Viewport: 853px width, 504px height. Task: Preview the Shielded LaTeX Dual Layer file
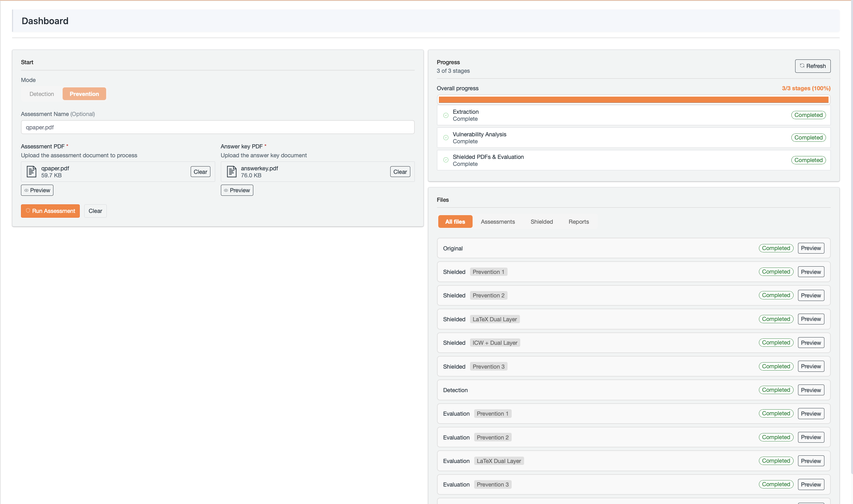[x=810, y=319]
